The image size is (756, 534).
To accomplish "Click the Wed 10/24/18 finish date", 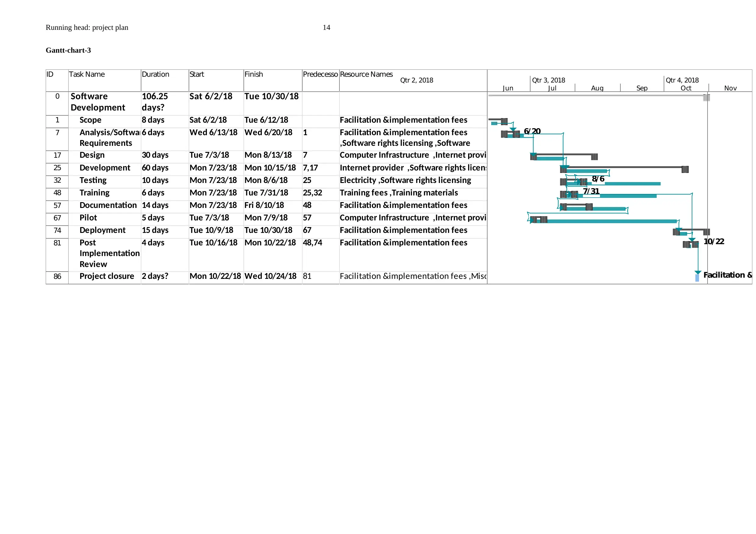I will pyautogui.click(x=270, y=276).
